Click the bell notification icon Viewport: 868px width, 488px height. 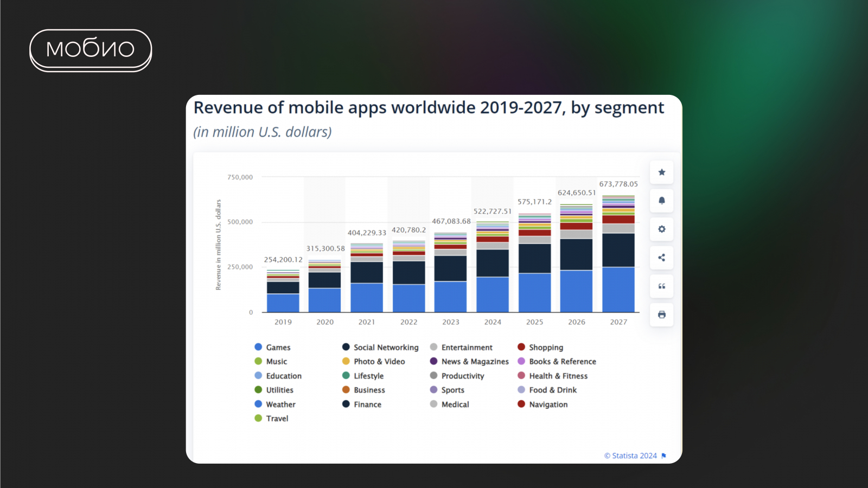click(x=661, y=201)
